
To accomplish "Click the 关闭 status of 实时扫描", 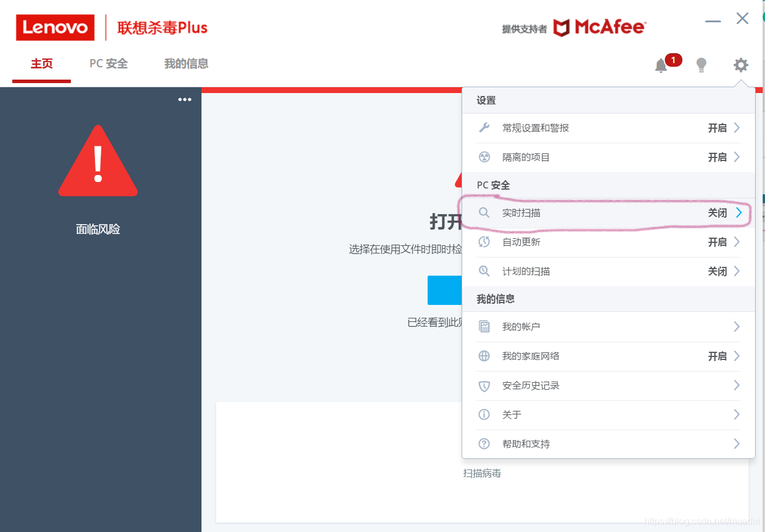I will [718, 213].
